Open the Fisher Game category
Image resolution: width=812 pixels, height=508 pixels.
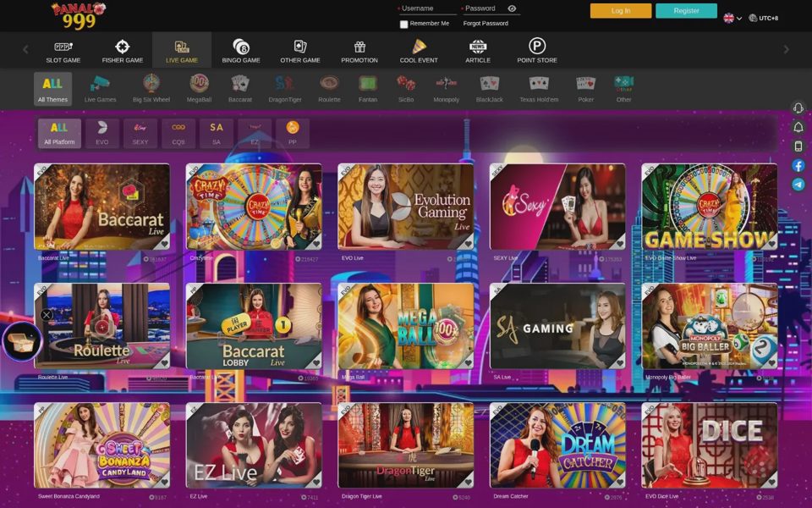coord(122,51)
